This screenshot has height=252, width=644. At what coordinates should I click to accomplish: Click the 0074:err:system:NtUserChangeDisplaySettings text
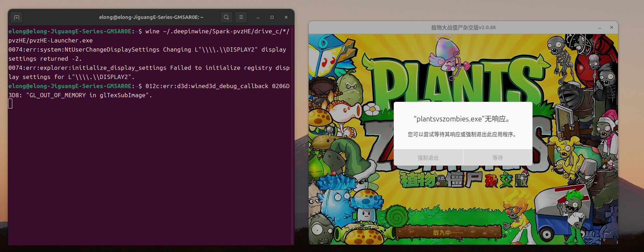pyautogui.click(x=84, y=49)
